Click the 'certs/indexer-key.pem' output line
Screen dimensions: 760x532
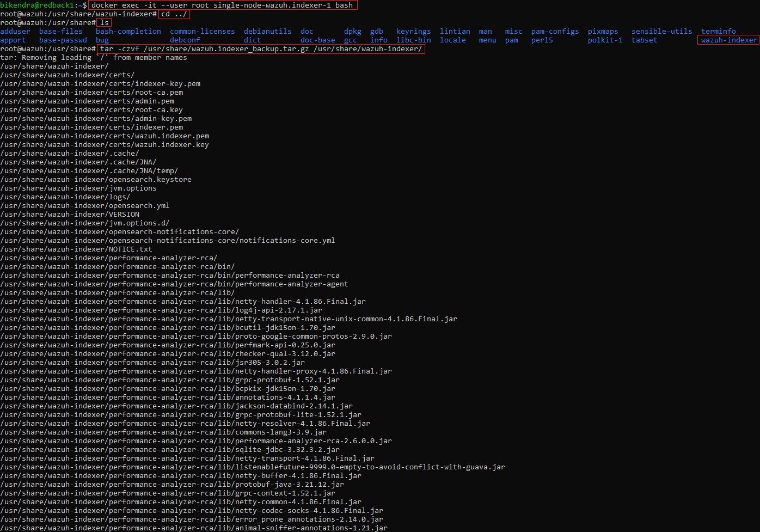point(100,83)
